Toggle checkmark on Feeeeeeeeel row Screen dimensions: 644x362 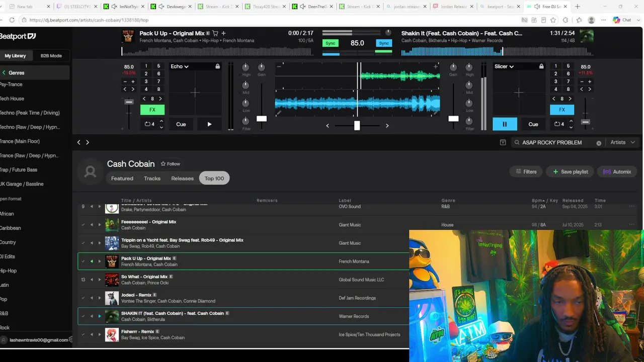(x=83, y=225)
